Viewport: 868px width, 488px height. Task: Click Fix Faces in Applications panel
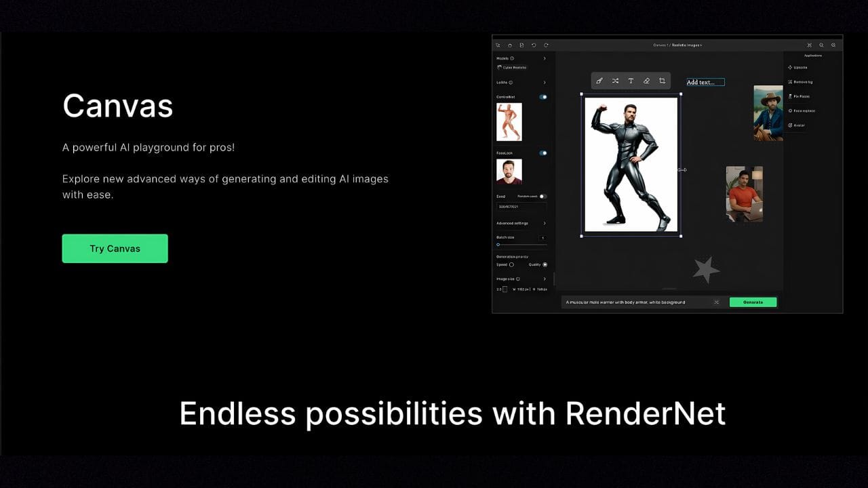798,96
